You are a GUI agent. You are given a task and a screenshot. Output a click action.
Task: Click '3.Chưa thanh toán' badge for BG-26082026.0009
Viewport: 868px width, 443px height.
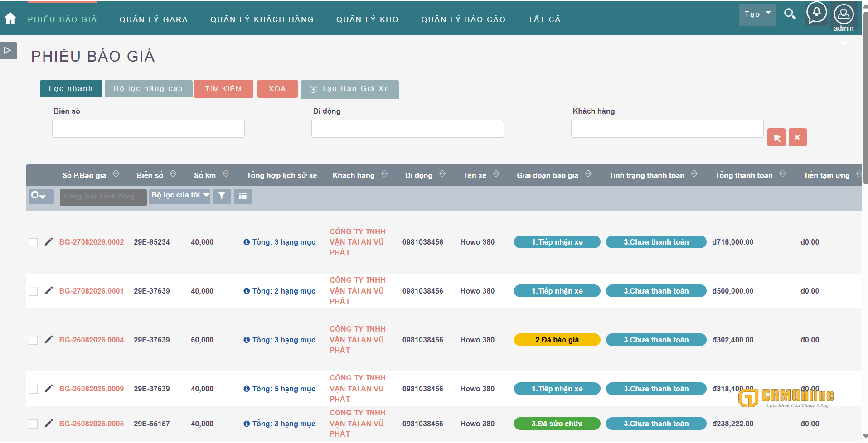pos(656,389)
